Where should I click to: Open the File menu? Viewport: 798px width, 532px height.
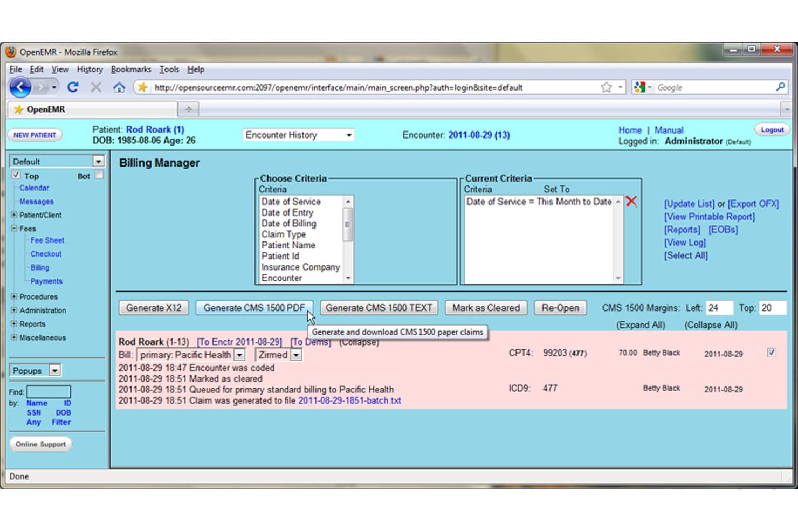pyautogui.click(x=16, y=69)
